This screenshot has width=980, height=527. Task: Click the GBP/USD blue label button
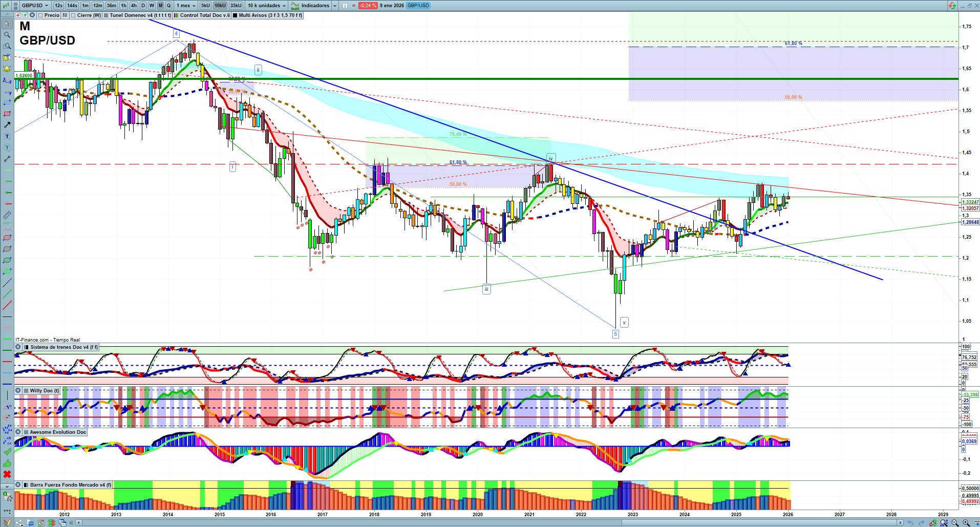tap(418, 6)
